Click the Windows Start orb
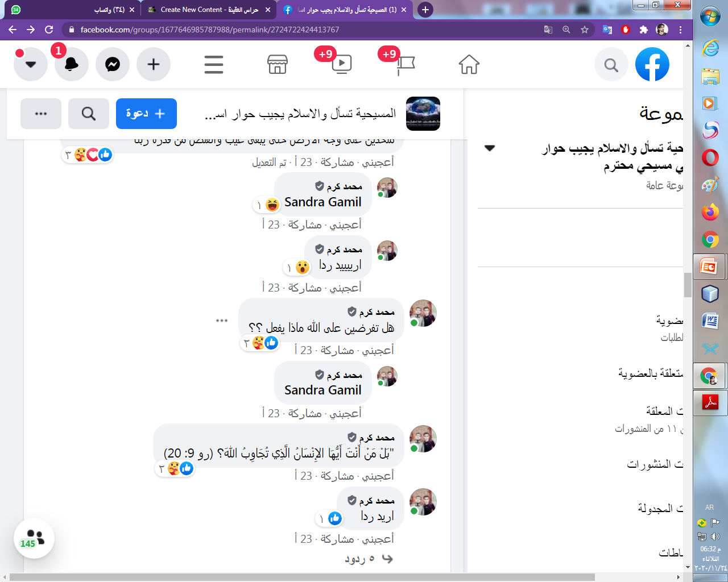This screenshot has width=728, height=582. pos(710,16)
